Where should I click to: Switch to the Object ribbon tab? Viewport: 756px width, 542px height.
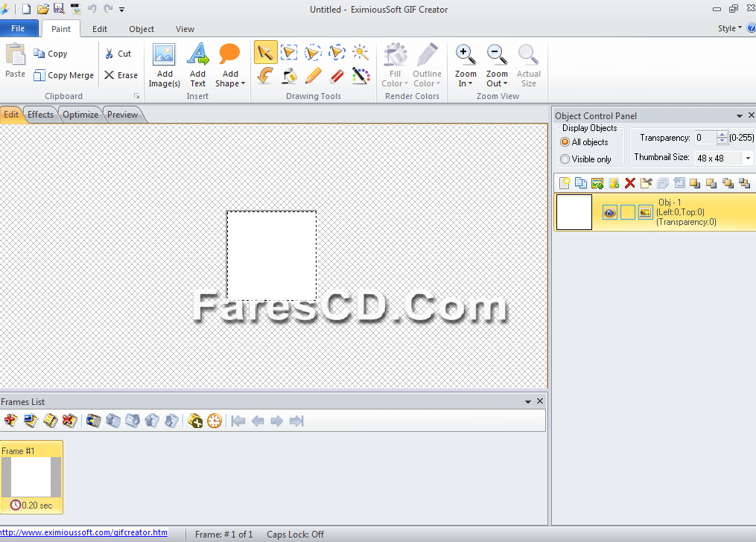pos(142,29)
